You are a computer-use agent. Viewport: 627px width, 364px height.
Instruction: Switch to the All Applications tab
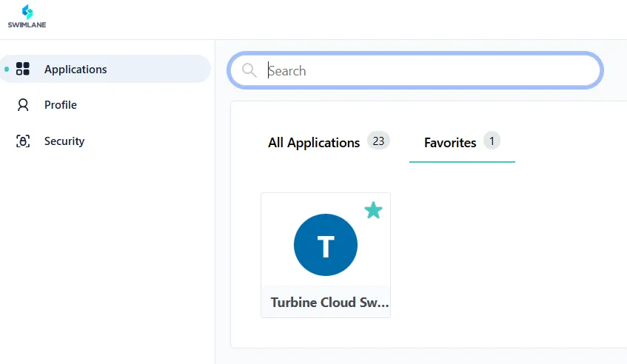329,143
